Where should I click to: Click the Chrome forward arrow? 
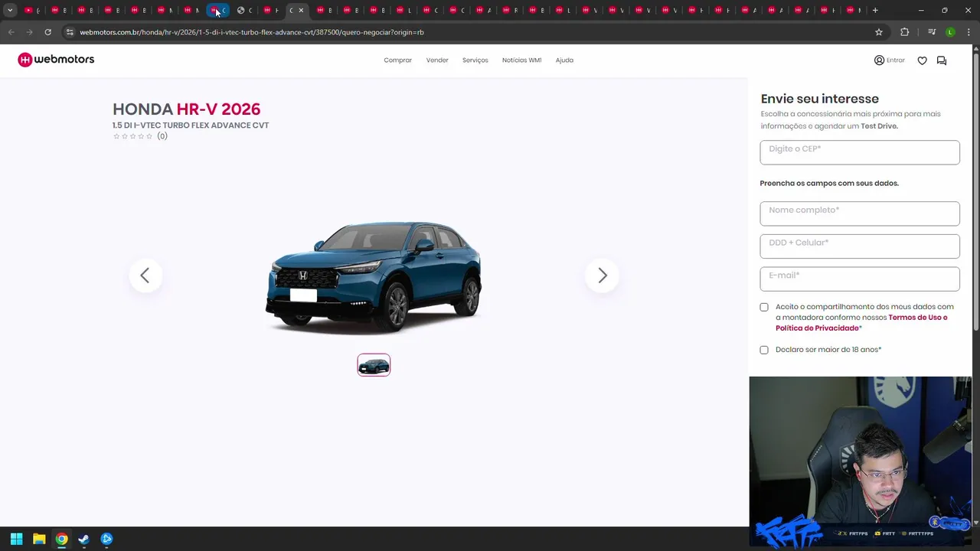29,32
